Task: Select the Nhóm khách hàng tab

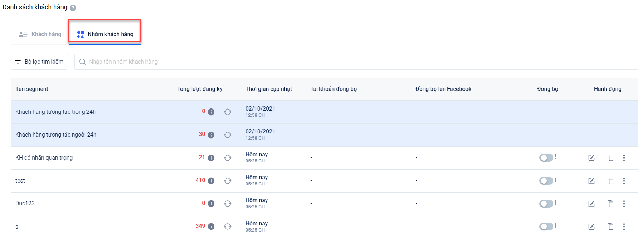Action: click(x=105, y=34)
